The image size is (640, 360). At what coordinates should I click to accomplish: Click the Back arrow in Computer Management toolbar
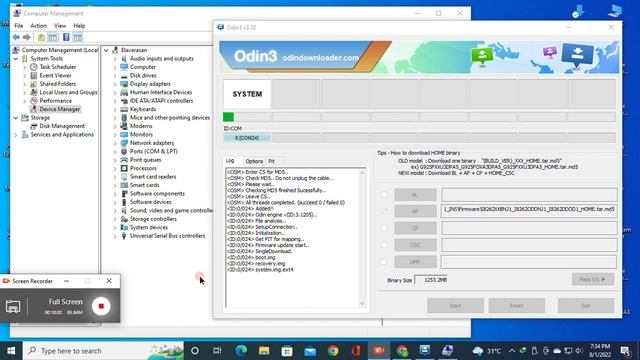pos(16,38)
